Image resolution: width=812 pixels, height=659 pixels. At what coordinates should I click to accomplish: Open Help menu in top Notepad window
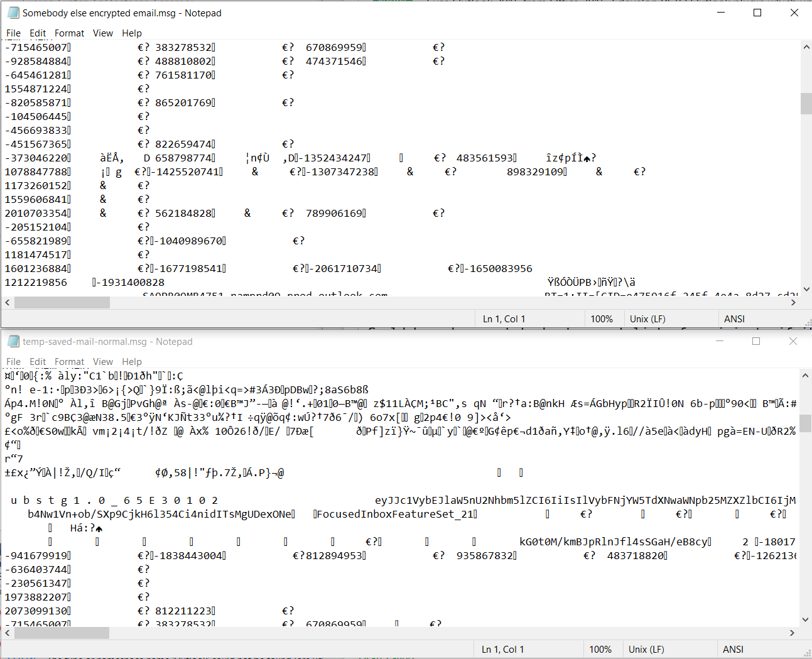coord(131,33)
